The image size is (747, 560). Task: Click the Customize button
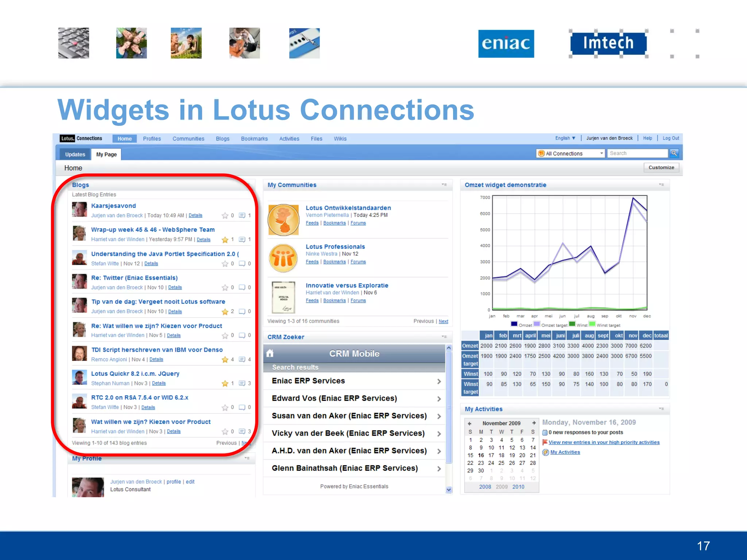[x=661, y=167]
